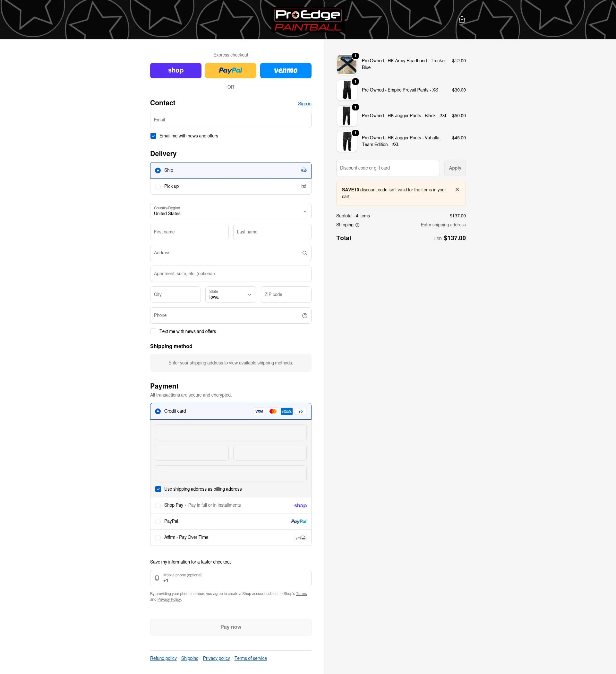616x674 pixels.
Task: Expand the additional card brands (+5)
Action: click(x=300, y=411)
